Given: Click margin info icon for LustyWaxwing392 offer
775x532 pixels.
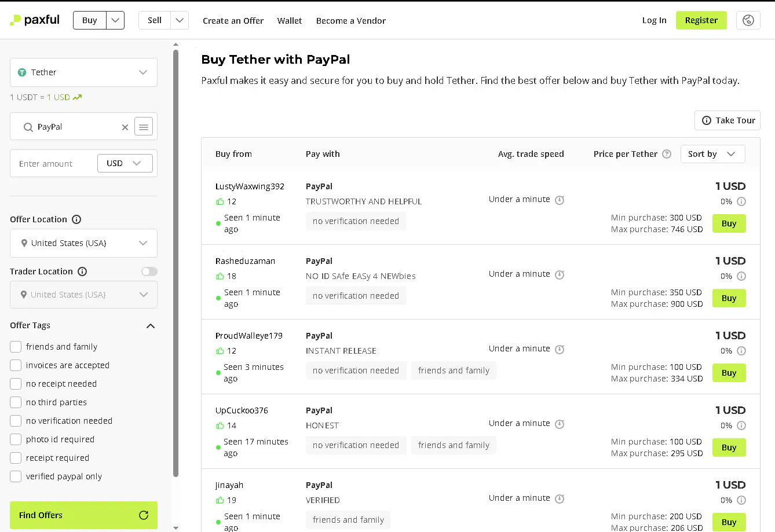Looking at the screenshot, I should point(741,202).
